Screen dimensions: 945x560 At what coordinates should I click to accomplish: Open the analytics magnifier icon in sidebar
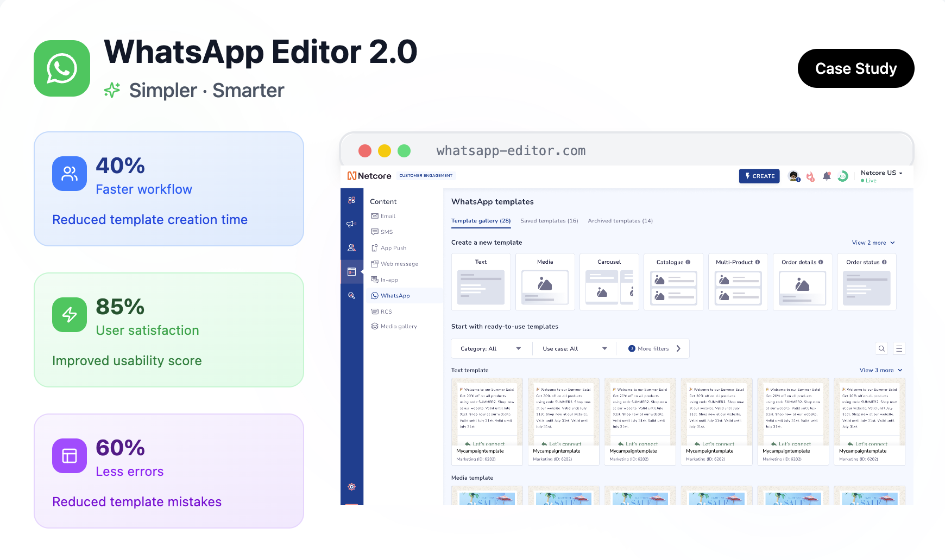(351, 296)
